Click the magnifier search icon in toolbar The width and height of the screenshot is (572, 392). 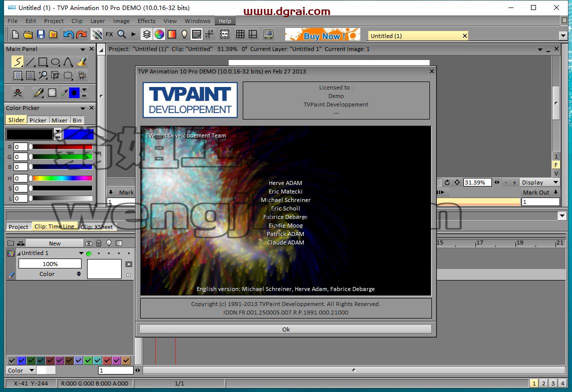122,34
